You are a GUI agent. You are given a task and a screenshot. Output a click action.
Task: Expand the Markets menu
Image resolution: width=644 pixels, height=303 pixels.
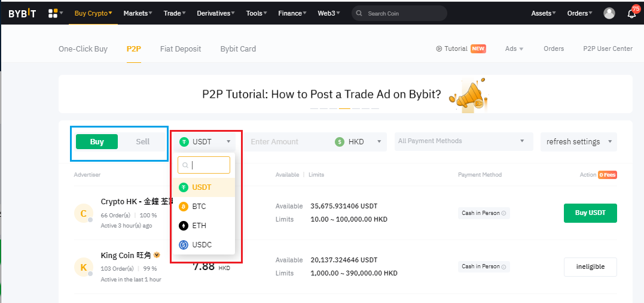(x=138, y=13)
